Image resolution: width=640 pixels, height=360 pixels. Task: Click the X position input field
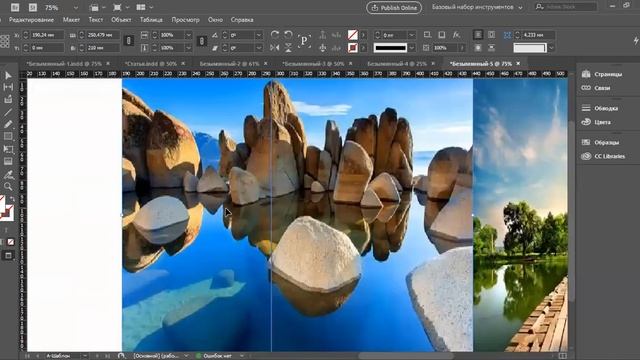(x=47, y=35)
